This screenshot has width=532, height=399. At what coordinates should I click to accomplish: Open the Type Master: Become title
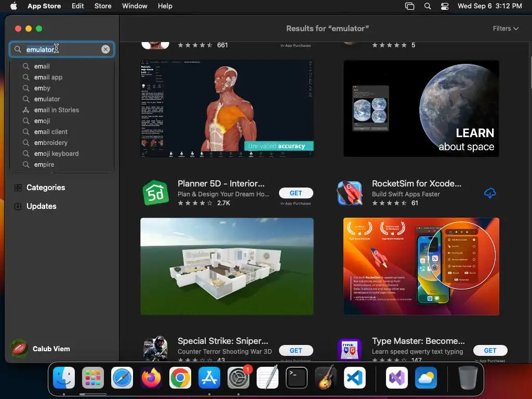click(x=418, y=341)
